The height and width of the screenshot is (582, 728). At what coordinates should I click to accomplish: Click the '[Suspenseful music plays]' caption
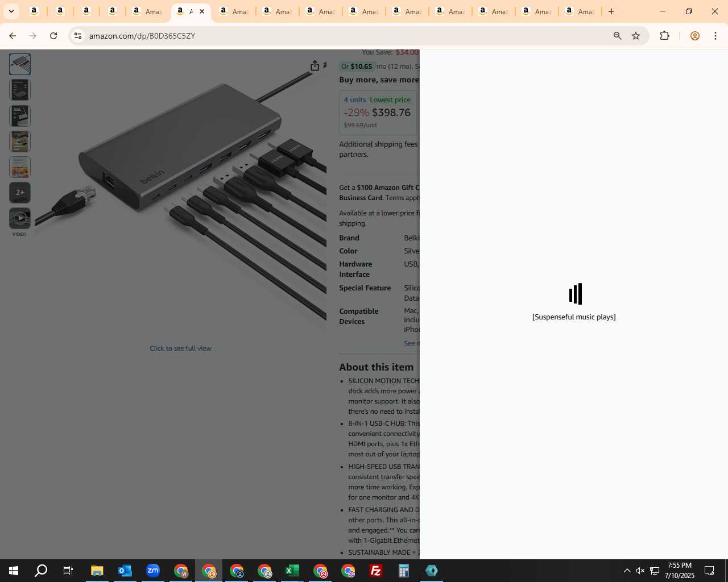click(x=574, y=317)
